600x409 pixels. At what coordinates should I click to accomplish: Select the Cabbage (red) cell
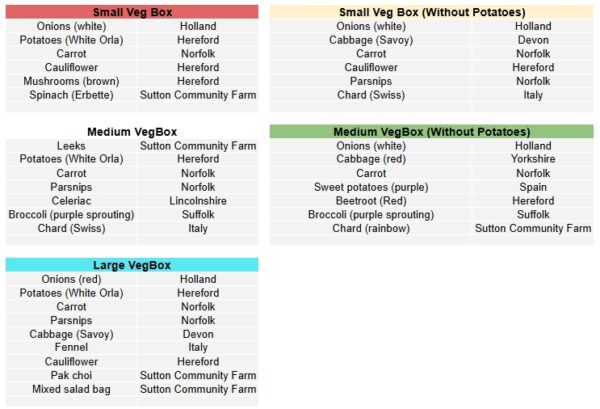click(x=372, y=159)
